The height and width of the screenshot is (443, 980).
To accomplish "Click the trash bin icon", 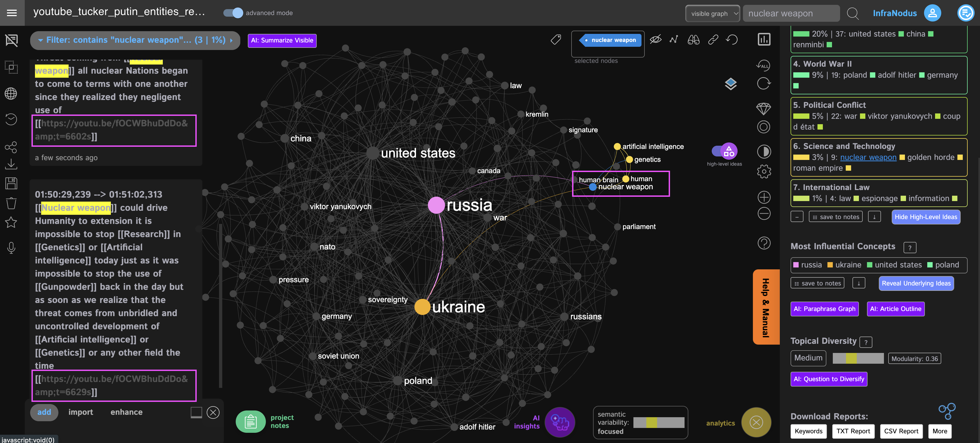I will 11,203.
